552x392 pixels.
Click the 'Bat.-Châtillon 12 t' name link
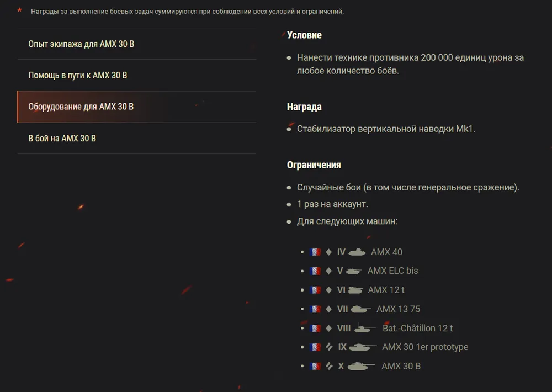point(417,328)
